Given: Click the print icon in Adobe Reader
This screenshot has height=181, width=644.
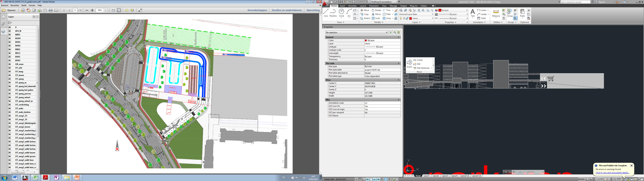Looking at the screenshot, I should [51, 10].
